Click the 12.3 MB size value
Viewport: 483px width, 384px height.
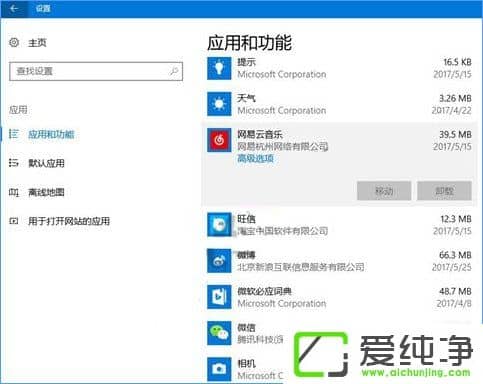click(x=456, y=219)
